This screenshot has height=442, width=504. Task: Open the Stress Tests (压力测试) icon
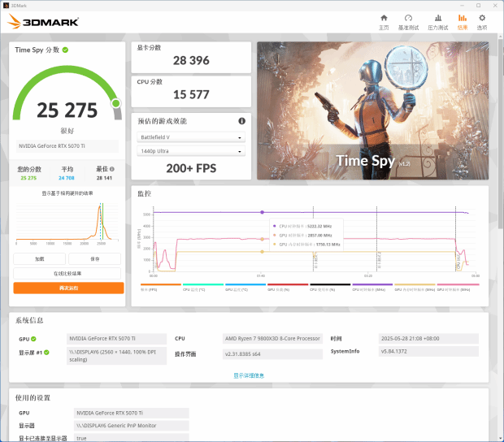pos(438,18)
